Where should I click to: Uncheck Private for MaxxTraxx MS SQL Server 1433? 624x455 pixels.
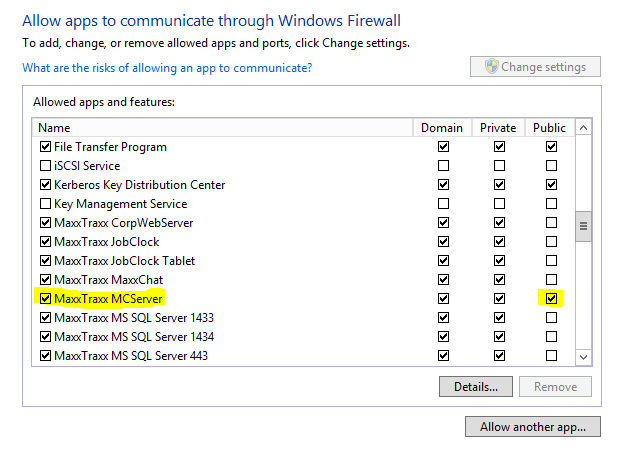click(x=498, y=317)
